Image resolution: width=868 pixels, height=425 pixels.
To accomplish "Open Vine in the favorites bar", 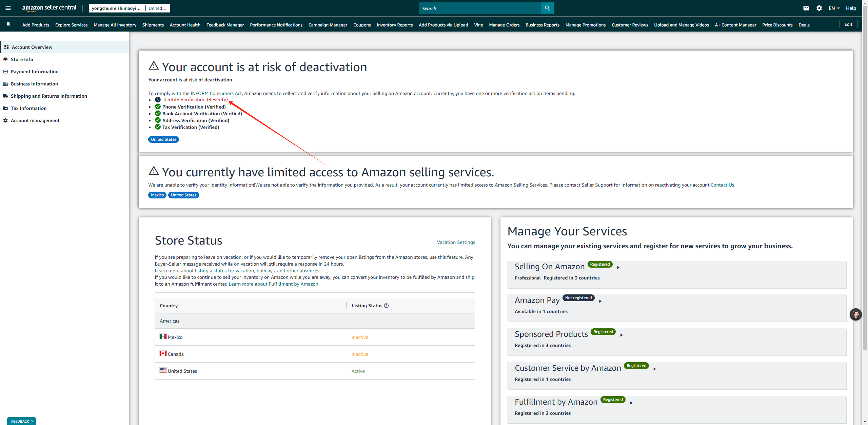I will (x=478, y=25).
